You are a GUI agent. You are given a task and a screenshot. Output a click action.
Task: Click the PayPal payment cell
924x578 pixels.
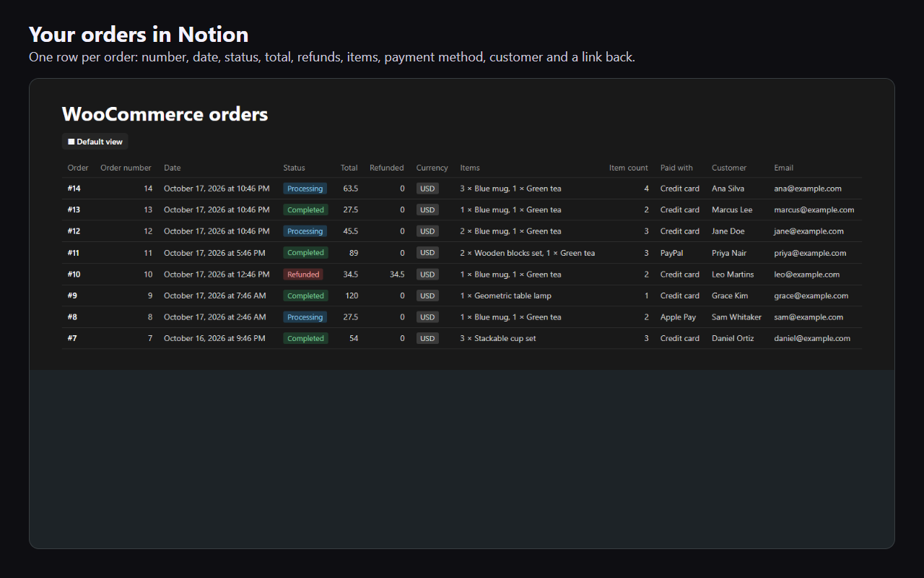[671, 254]
